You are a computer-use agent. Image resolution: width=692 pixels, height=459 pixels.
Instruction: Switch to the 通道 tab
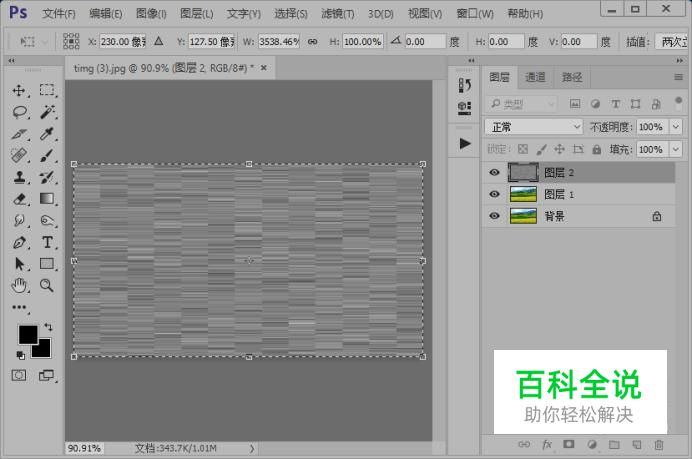tap(535, 77)
